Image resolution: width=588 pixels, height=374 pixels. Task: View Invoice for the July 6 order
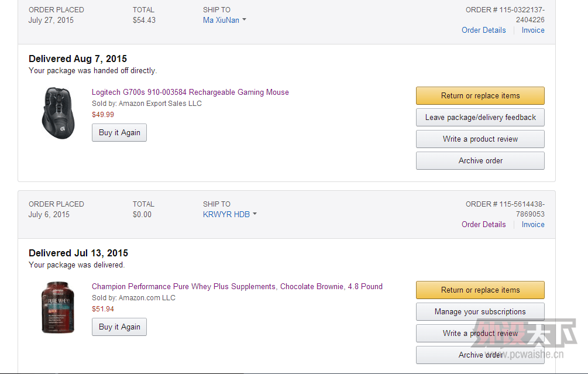(532, 224)
